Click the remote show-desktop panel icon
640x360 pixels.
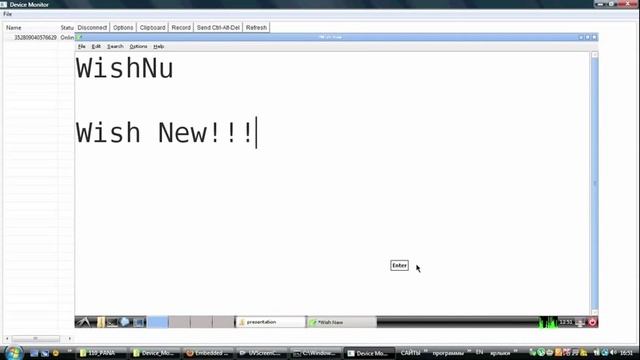pos(138,322)
